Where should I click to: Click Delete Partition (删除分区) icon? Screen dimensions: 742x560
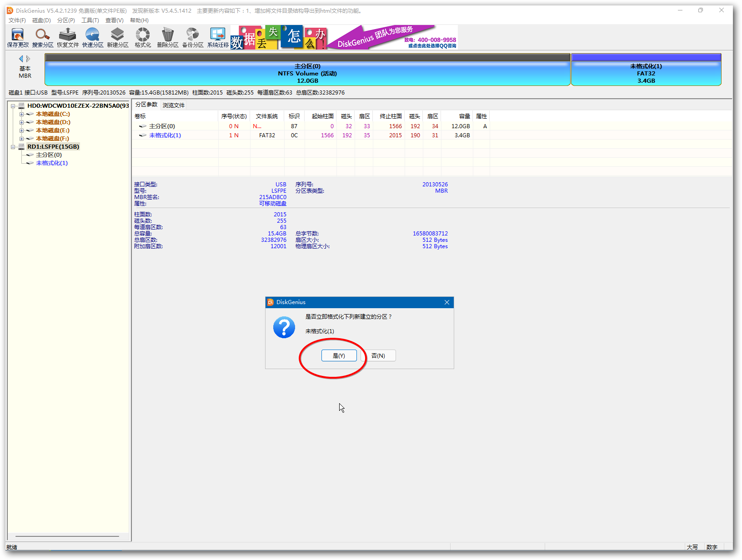pyautogui.click(x=168, y=37)
